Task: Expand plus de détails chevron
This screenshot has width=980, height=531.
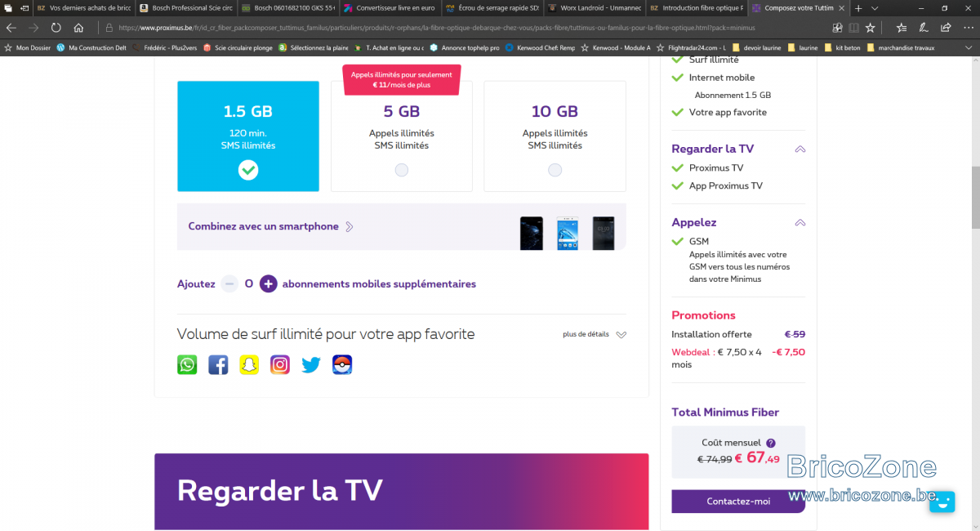Action: (621, 335)
